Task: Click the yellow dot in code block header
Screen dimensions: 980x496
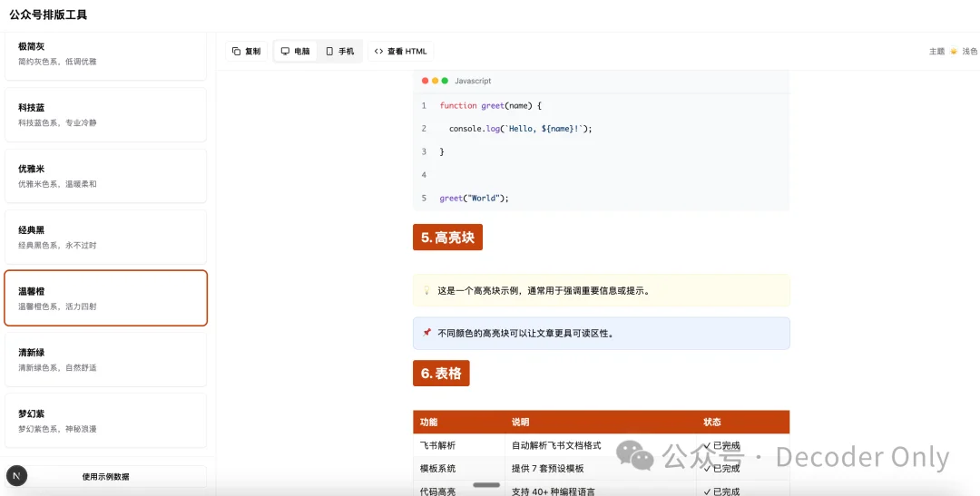Action: tap(435, 81)
